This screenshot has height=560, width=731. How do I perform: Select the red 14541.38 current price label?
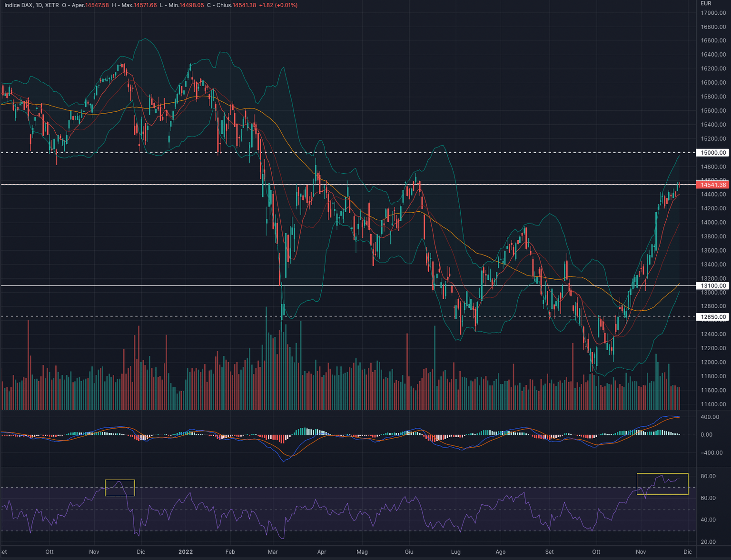click(713, 185)
